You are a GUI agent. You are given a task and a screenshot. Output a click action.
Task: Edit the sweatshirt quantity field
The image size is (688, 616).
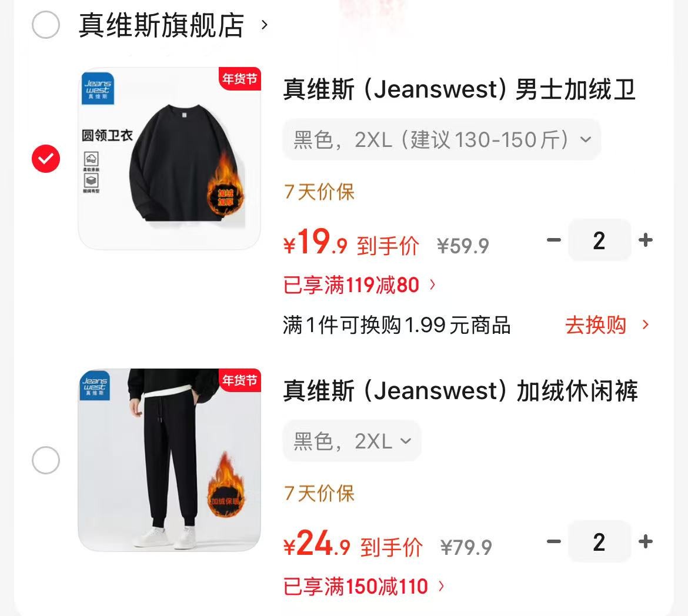point(599,240)
